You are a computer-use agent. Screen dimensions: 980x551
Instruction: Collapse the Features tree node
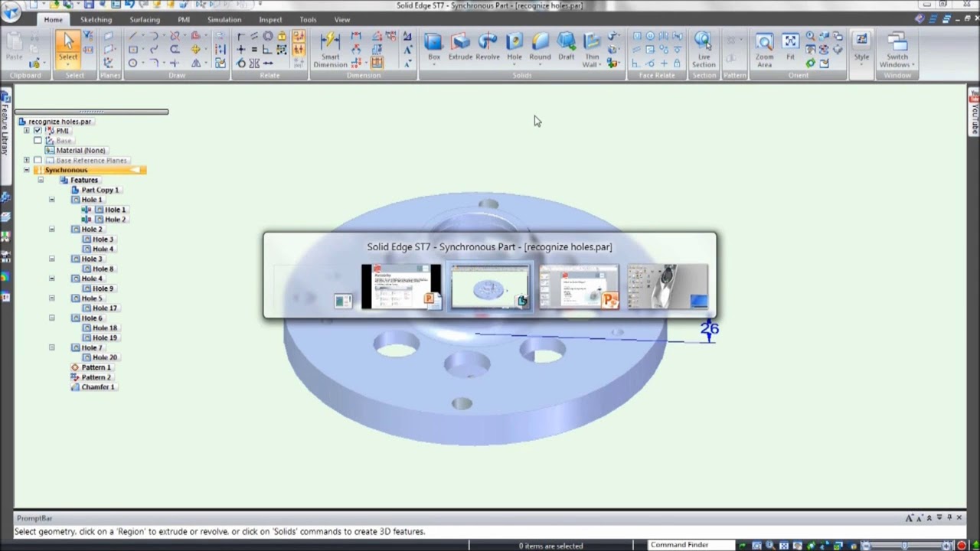pos(41,180)
